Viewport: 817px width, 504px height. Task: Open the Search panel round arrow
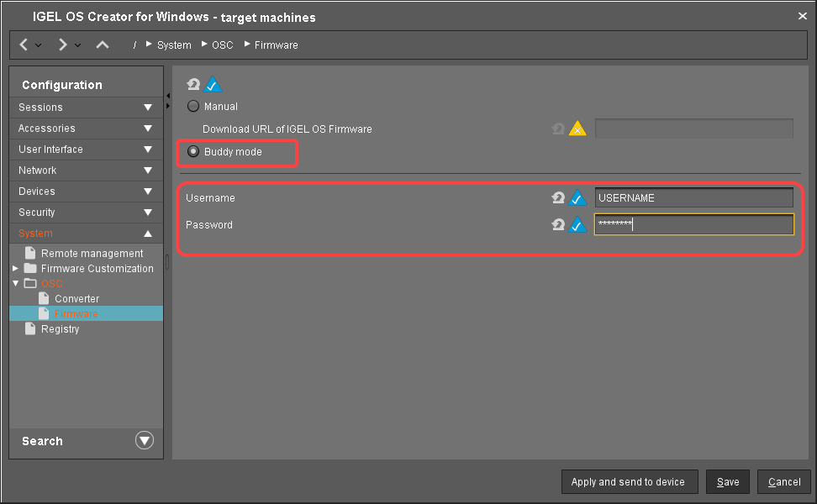145,441
